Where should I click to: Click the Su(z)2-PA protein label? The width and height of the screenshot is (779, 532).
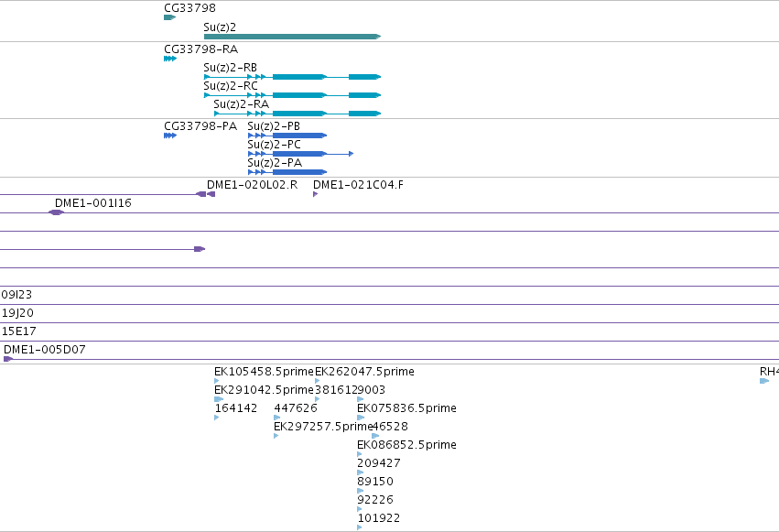275,163
